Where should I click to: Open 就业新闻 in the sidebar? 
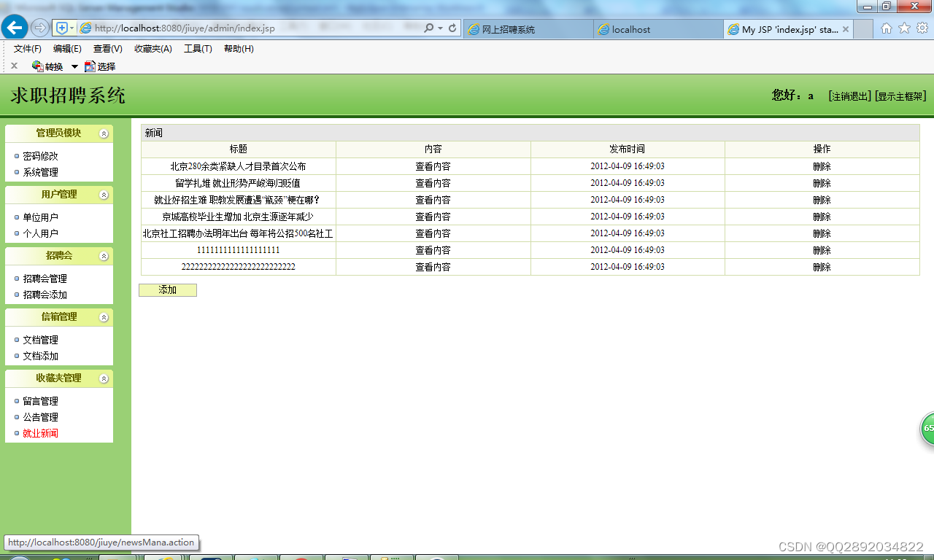point(40,433)
